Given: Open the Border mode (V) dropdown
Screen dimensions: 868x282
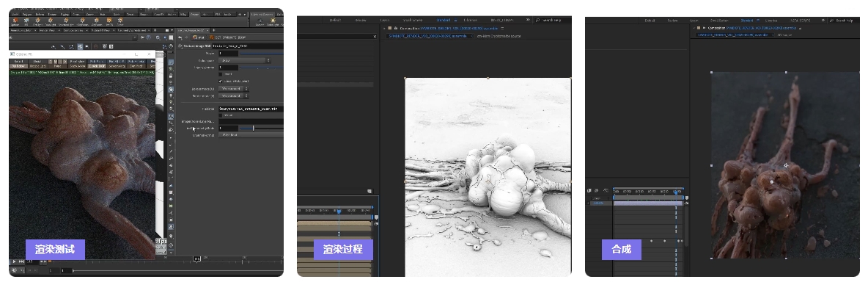Looking at the screenshot, I should [234, 96].
